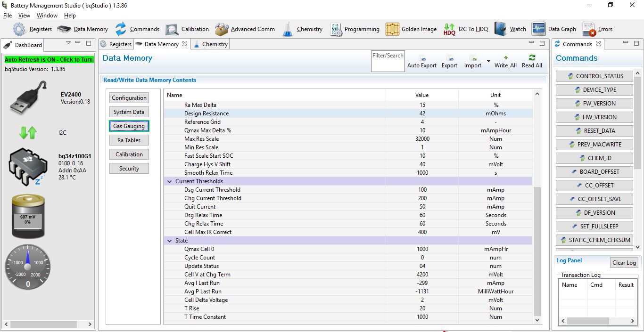Image resolution: width=644 pixels, height=332 pixels.
Task: Click the Auto Export icon
Action: pyautogui.click(x=422, y=58)
